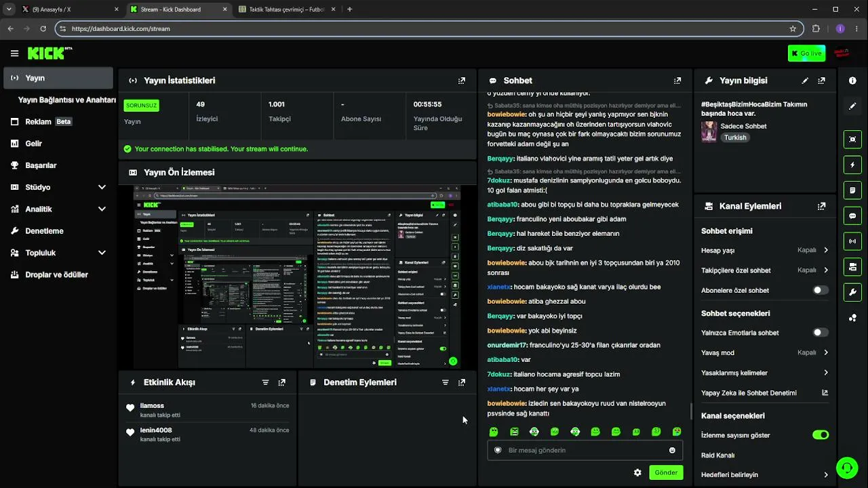Open the browser extensions puzzle icon
868x488 pixels.
pos(816,28)
